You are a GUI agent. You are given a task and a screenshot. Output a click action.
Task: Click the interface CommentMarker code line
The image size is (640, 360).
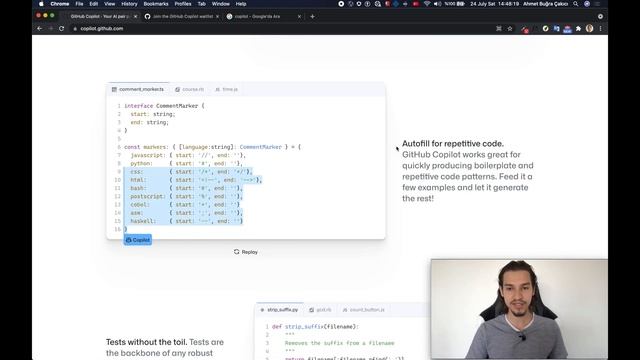[x=164, y=106]
